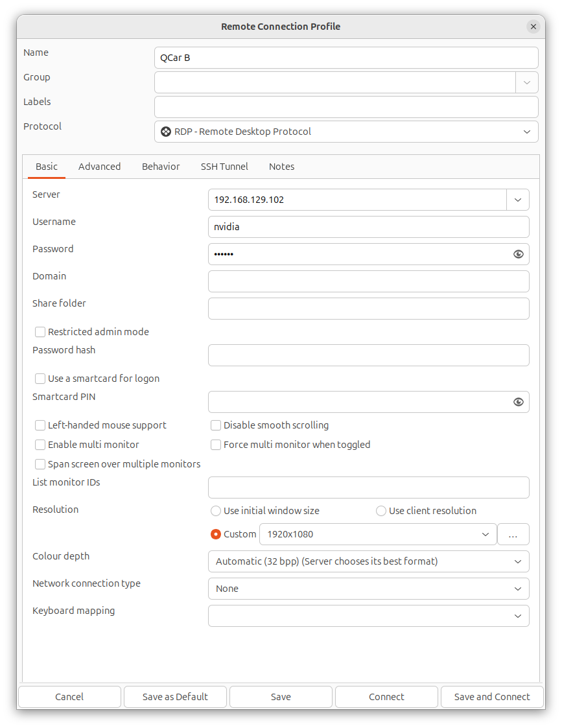Focus the List monitor IDs field
Screen dimensions: 562x728
click(368, 487)
